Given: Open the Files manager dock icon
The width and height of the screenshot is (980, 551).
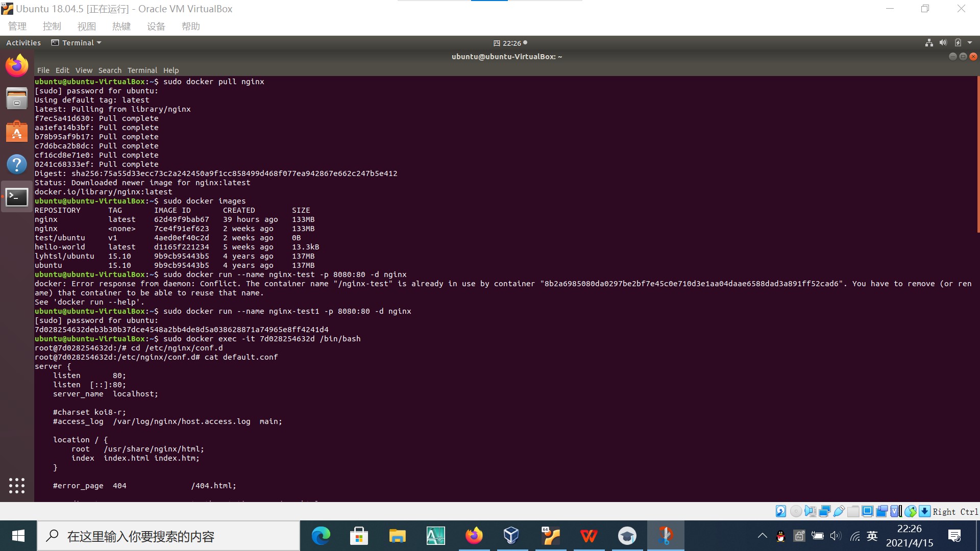Looking at the screenshot, I should click(x=17, y=98).
